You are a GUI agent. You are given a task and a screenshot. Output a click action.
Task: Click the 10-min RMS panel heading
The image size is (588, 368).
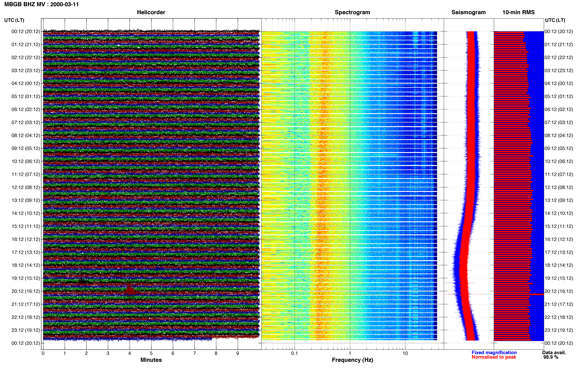518,12
